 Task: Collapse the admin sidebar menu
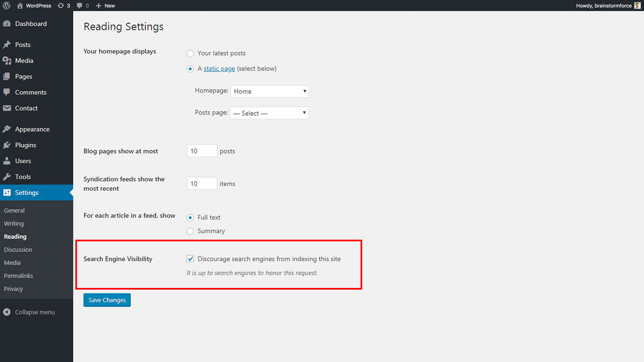[35, 312]
